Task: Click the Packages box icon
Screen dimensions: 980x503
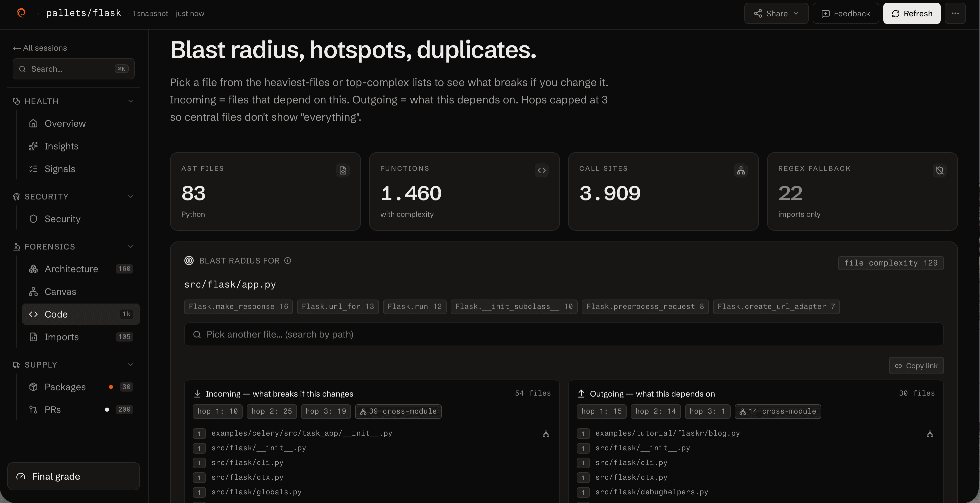Action: pos(33,387)
